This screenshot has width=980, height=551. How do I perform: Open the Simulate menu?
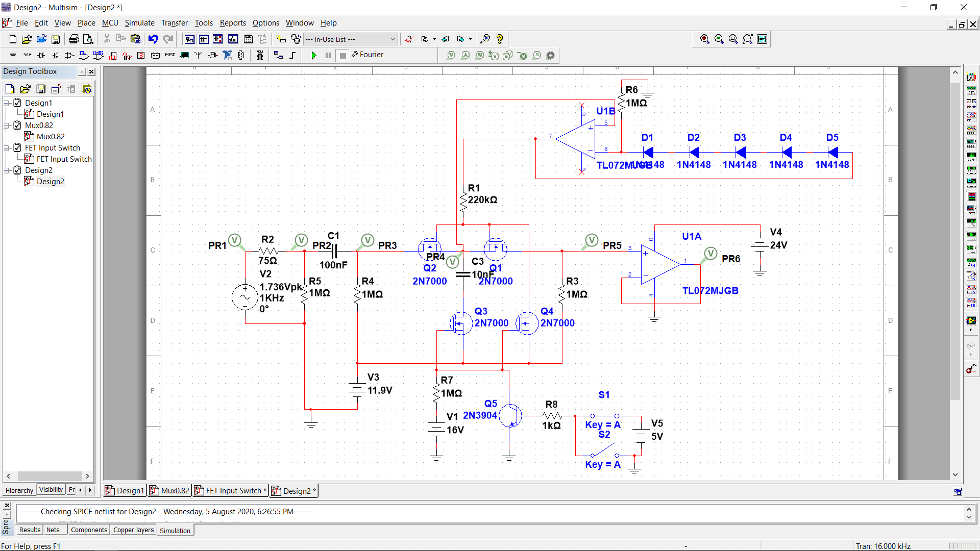click(x=139, y=23)
